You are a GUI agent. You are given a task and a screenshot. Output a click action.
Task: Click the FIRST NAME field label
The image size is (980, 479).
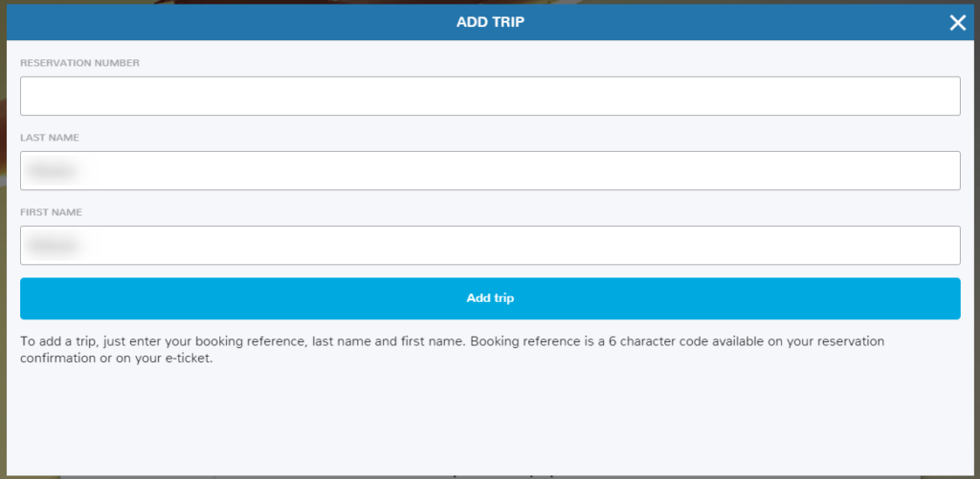click(51, 212)
